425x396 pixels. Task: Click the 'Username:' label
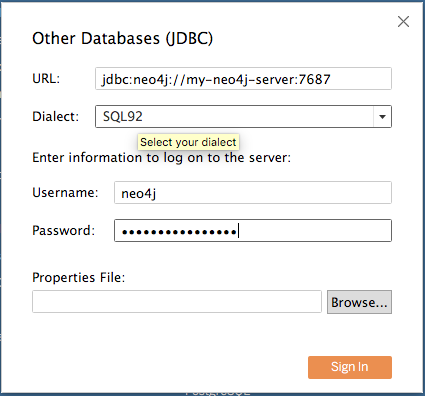point(65,193)
